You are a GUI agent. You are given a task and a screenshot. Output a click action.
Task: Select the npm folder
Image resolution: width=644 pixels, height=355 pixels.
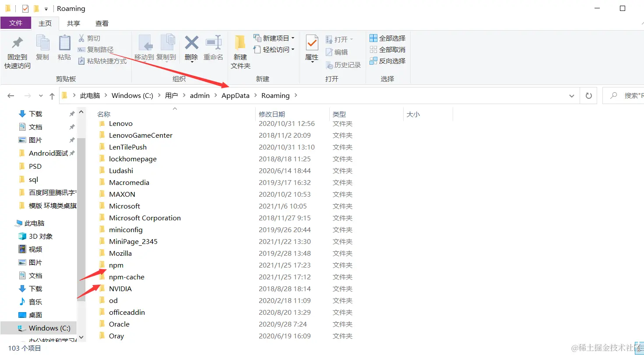(116, 265)
